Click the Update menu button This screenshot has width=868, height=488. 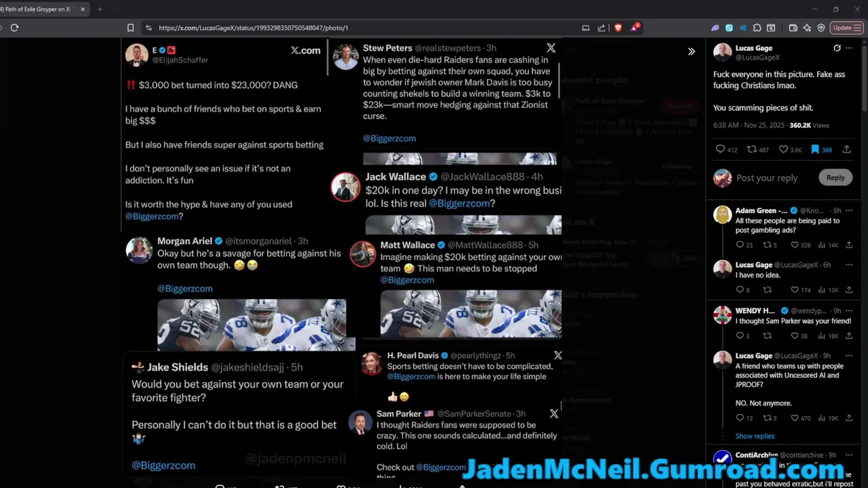pos(846,28)
